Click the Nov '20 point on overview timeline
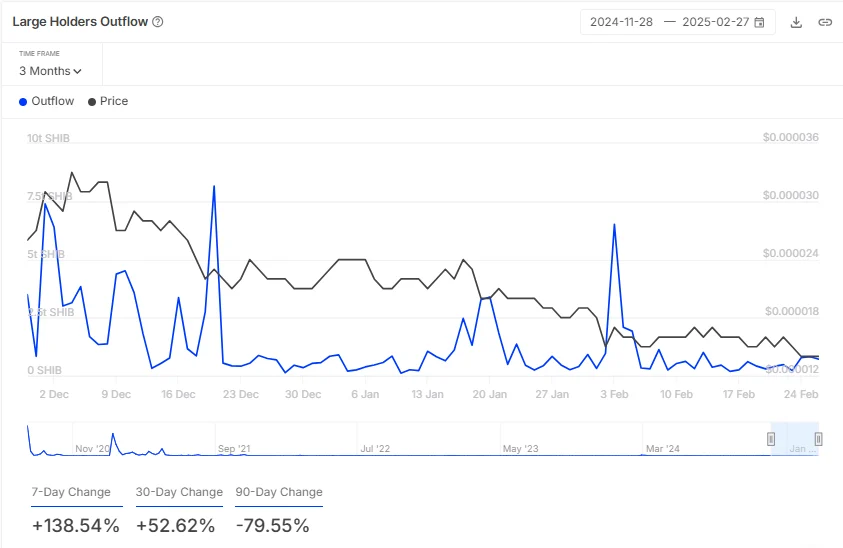The image size is (843, 548). (93, 449)
